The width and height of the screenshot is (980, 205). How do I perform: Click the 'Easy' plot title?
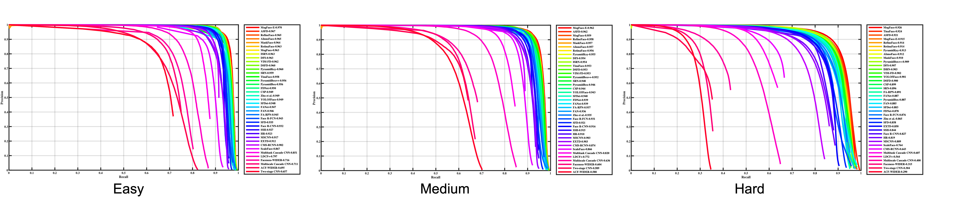pos(129,189)
